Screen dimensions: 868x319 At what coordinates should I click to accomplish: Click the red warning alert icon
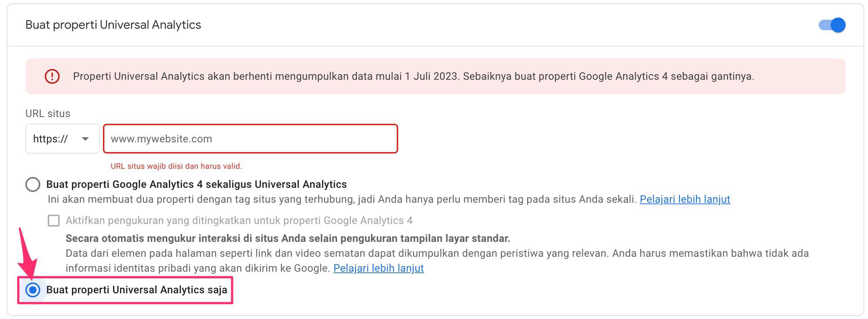52,76
